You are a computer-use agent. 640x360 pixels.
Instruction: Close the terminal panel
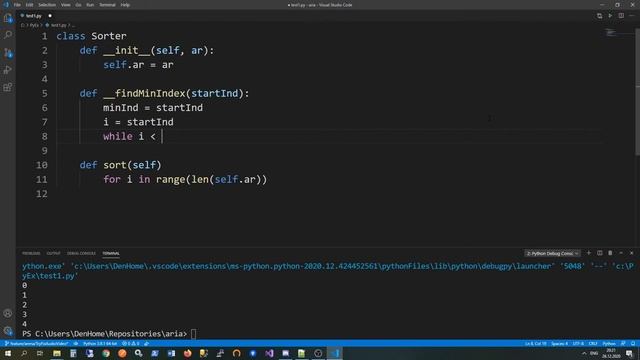pyautogui.click(x=631, y=253)
